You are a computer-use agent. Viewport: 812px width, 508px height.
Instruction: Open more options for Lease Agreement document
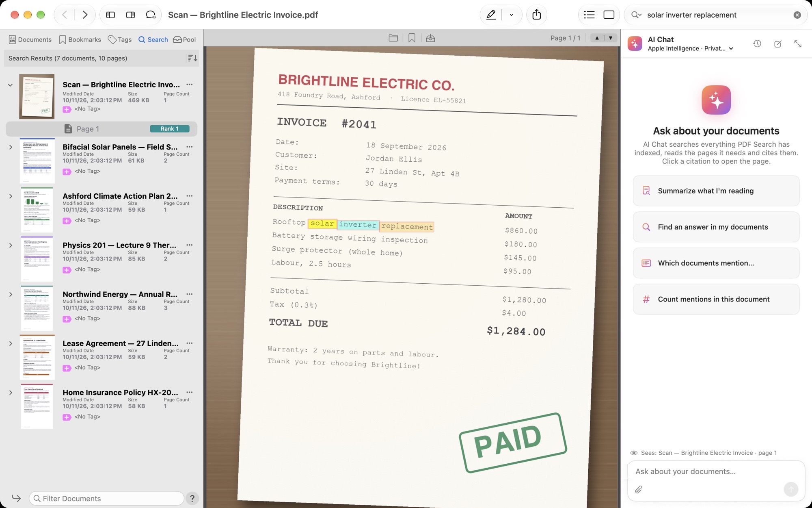click(x=189, y=343)
